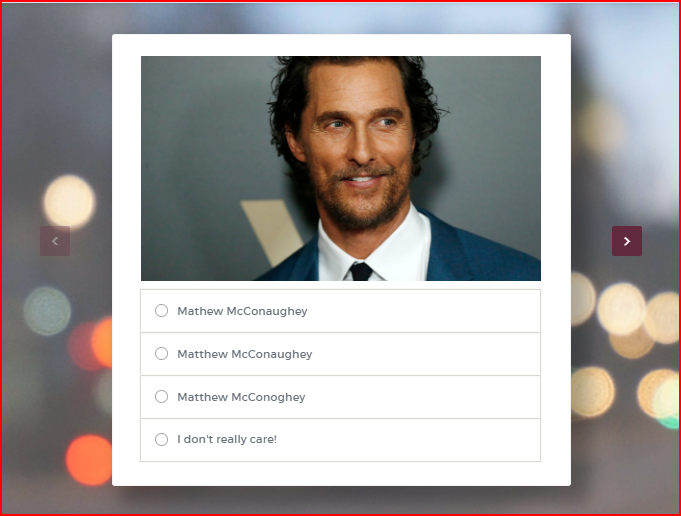Click the blue suit jacket in photo
The width and height of the screenshot is (681, 516).
tap(470, 255)
